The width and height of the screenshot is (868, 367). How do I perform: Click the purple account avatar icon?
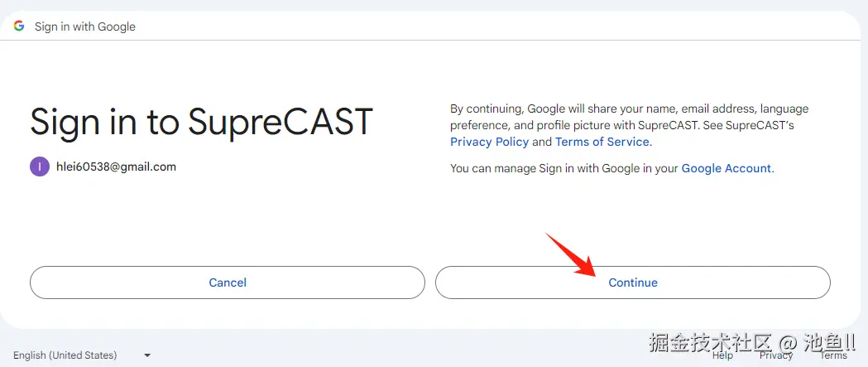40,167
